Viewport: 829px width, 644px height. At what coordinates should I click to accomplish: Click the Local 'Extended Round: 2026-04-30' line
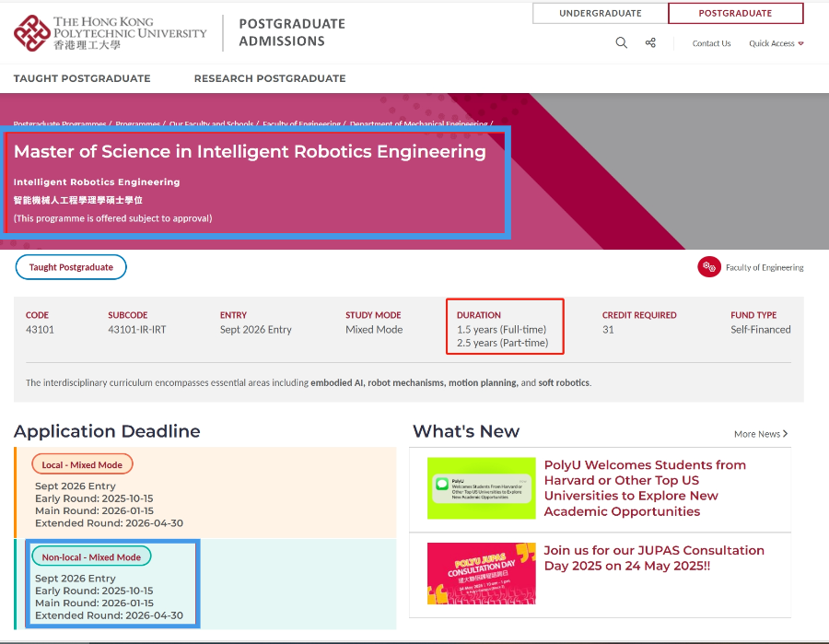point(109,523)
